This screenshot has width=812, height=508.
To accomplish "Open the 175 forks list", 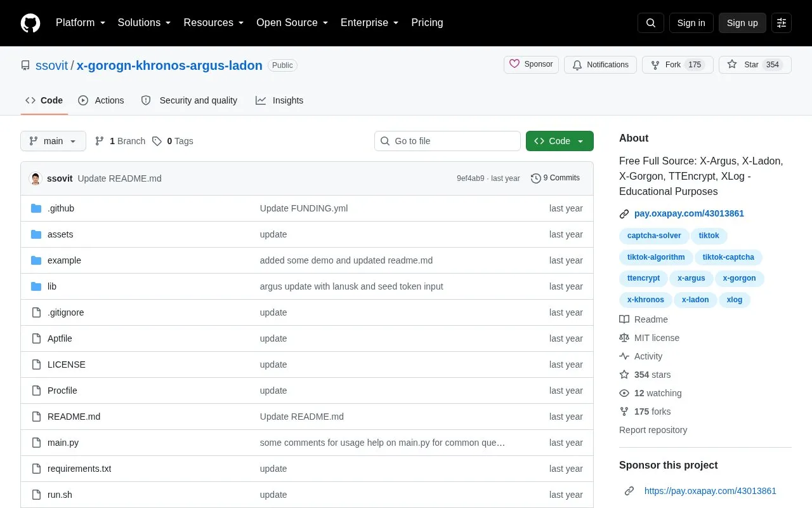I will pos(645,411).
